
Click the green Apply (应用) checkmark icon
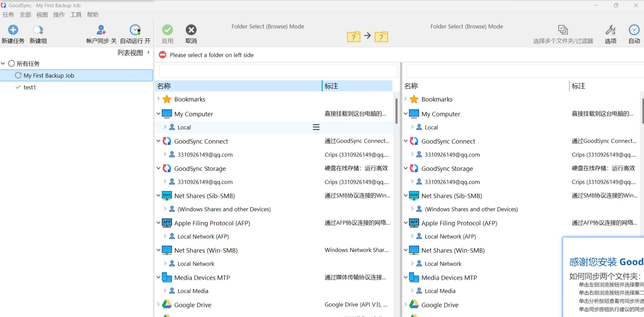[167, 30]
